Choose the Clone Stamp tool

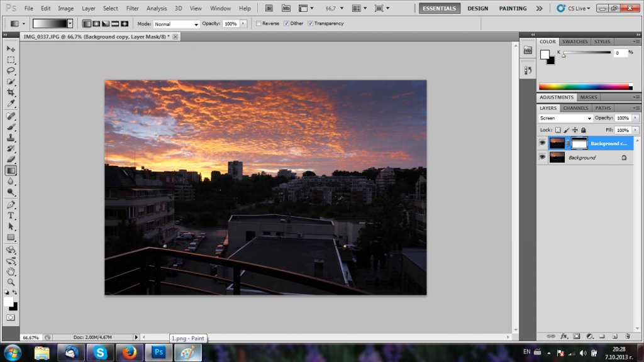[x=11, y=137]
